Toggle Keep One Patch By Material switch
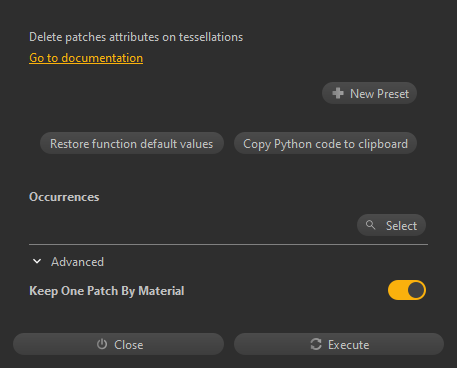Image resolution: width=457 pixels, height=368 pixels. click(407, 290)
